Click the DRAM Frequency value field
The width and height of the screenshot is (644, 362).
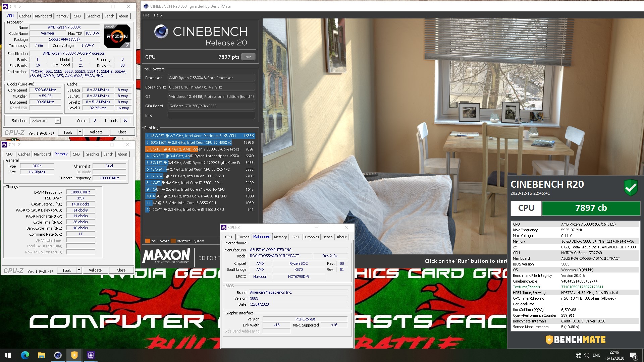80,192
